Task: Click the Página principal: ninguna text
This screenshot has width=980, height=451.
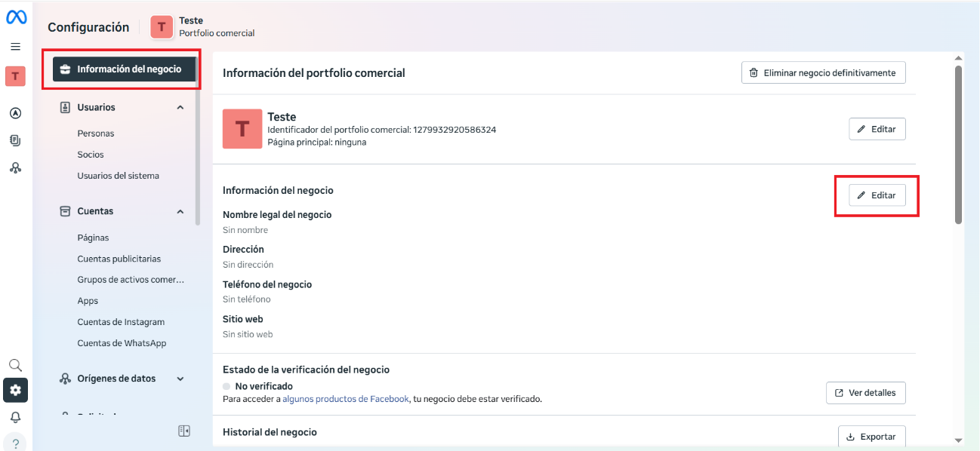Action: pyautogui.click(x=317, y=142)
